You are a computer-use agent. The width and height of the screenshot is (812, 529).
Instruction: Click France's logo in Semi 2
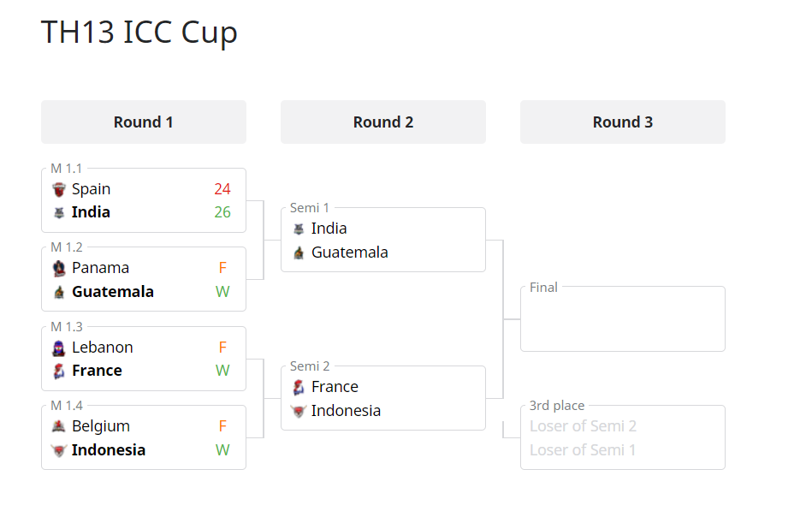click(299, 388)
